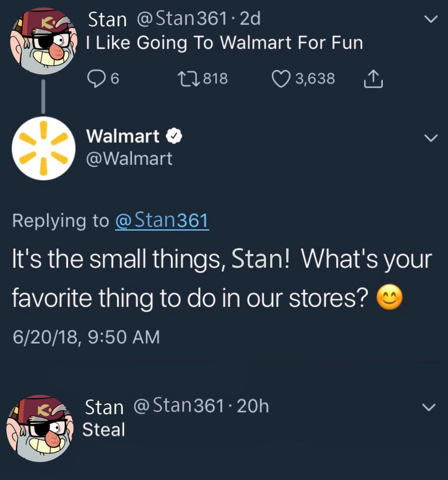
Task: Open the 6/20/18, 9:50 AM timestamp
Action: click(86, 337)
